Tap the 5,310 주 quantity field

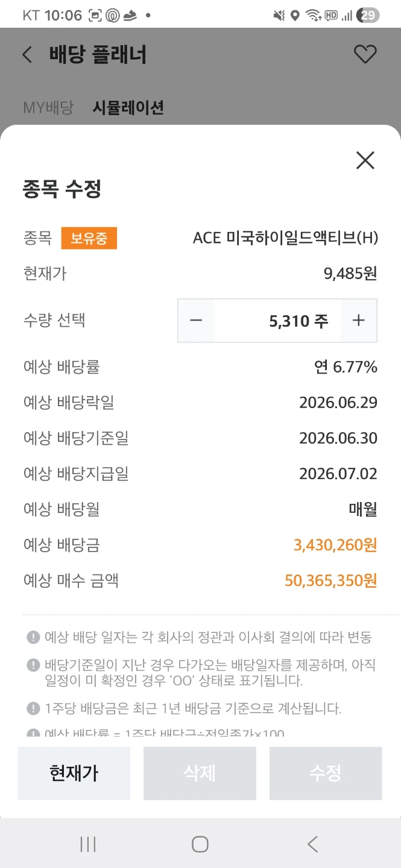point(277,321)
